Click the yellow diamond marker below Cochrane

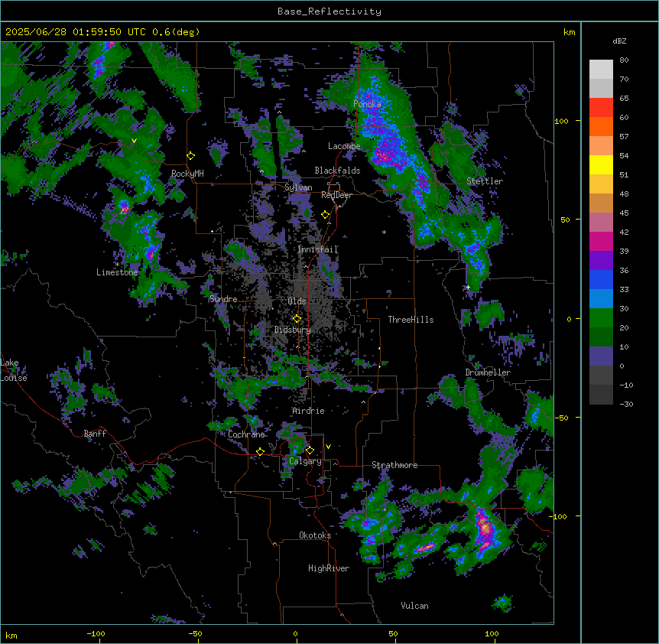[x=260, y=451]
